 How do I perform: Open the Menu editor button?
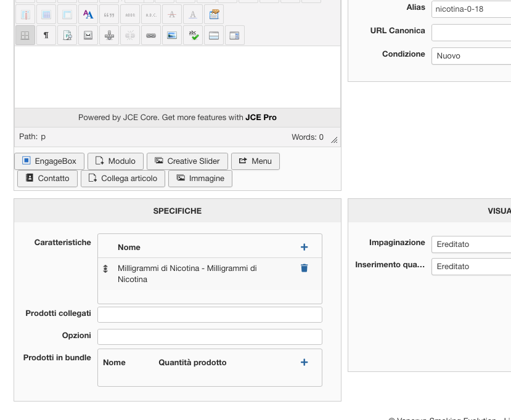pos(255,161)
